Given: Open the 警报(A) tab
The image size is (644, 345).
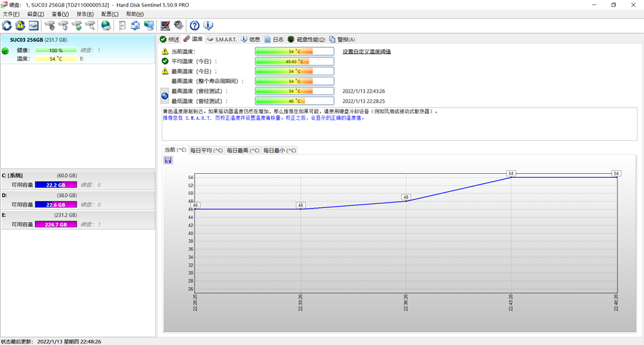Looking at the screenshot, I should click(x=342, y=39).
